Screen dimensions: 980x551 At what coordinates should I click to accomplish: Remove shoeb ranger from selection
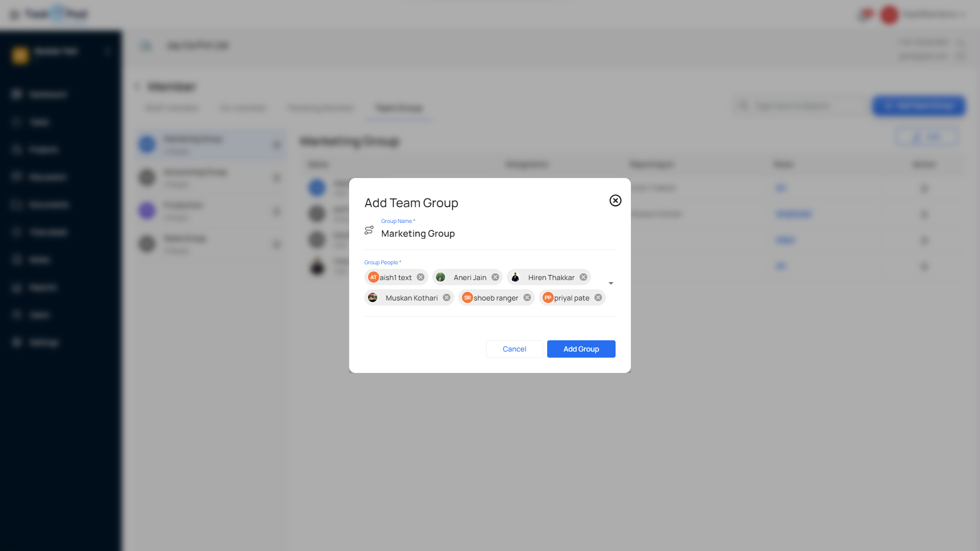(527, 297)
